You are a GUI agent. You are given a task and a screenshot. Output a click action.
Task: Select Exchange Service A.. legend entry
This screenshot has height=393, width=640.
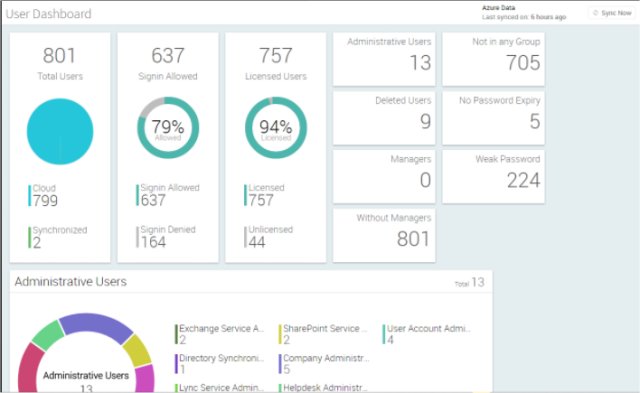(x=219, y=334)
